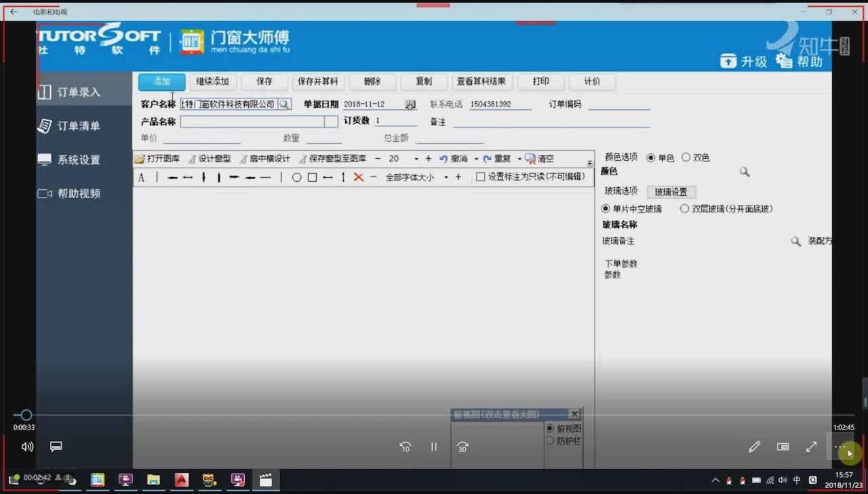Screen dimensions: 868x494
Task: Click the 查看算料结果 button
Action: click(481, 81)
